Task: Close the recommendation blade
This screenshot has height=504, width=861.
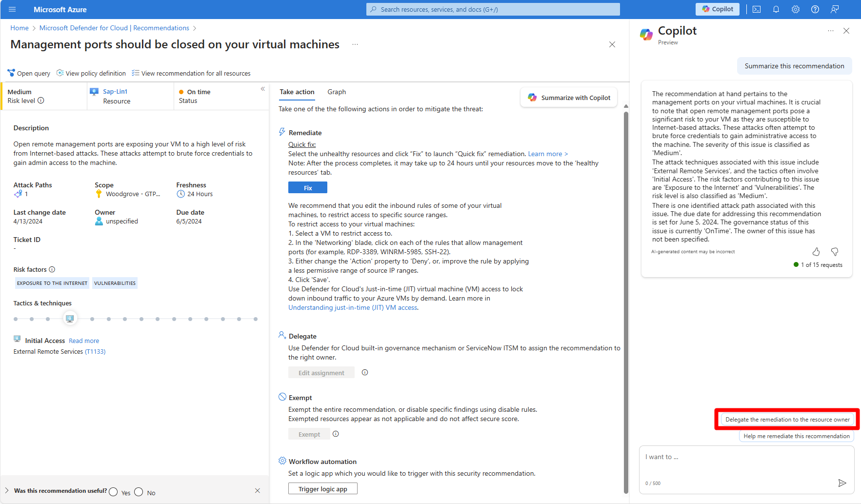Action: coord(612,44)
